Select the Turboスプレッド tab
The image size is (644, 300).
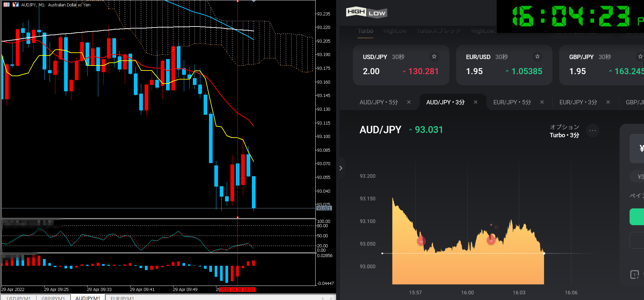tap(438, 31)
